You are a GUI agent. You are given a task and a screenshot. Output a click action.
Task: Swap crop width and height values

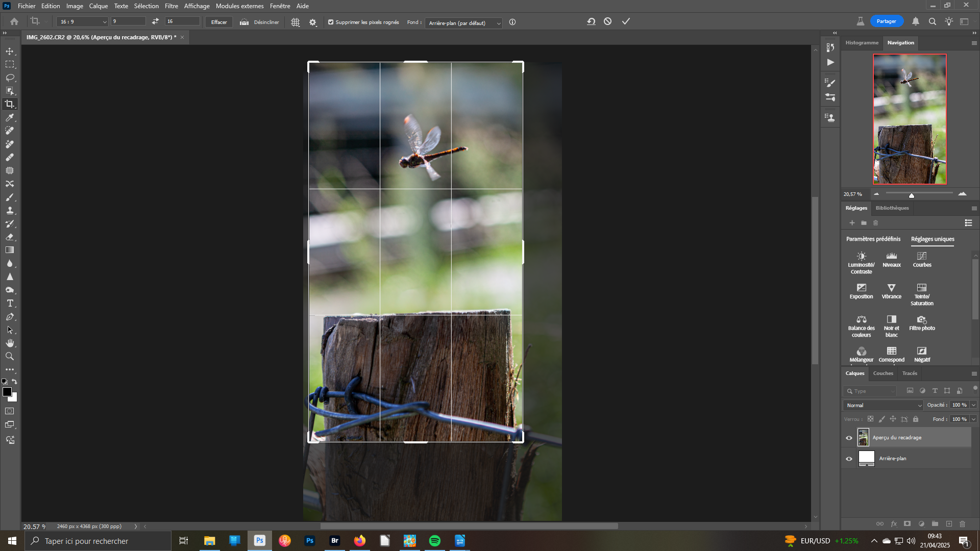(x=155, y=21)
